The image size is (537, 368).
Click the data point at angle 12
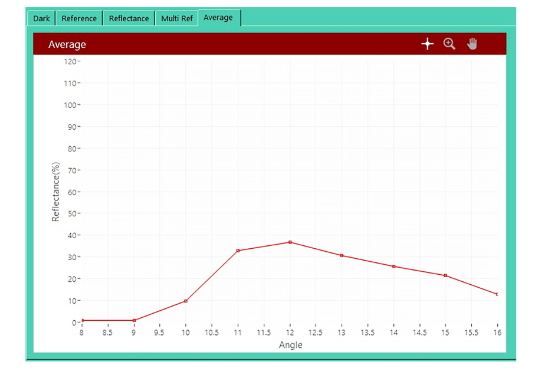pyautogui.click(x=290, y=242)
